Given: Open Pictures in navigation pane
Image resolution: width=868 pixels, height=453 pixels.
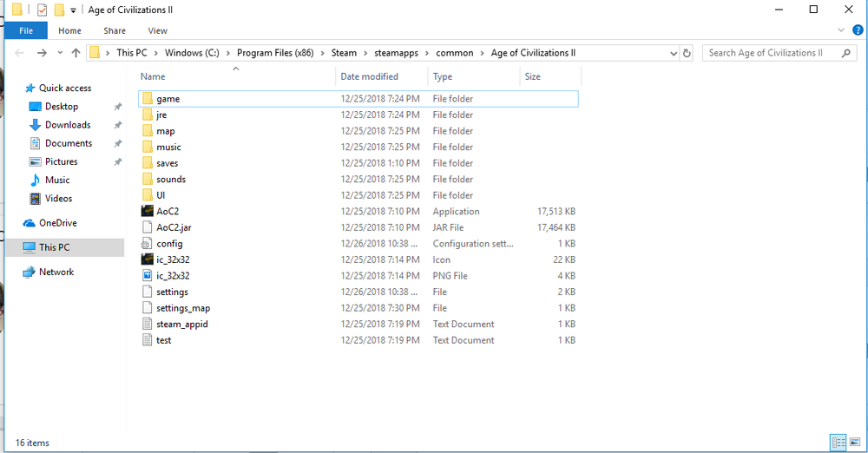Looking at the screenshot, I should pos(61,161).
